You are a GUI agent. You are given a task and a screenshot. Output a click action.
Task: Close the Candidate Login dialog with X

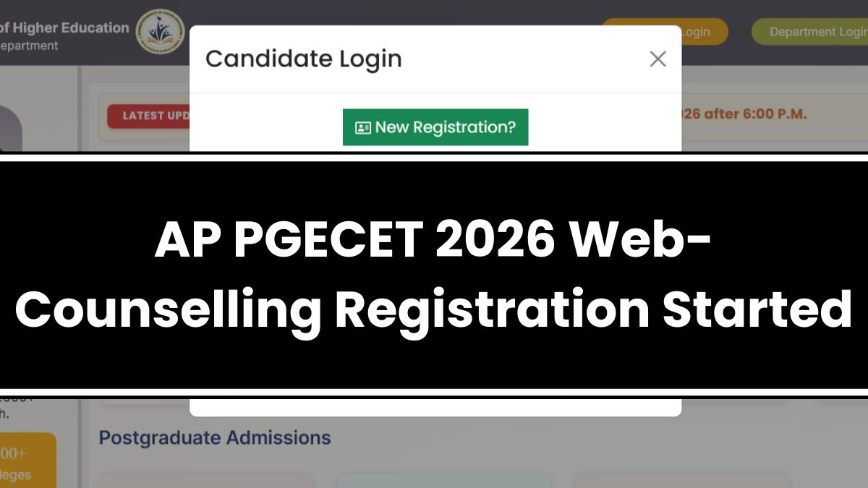coord(658,59)
